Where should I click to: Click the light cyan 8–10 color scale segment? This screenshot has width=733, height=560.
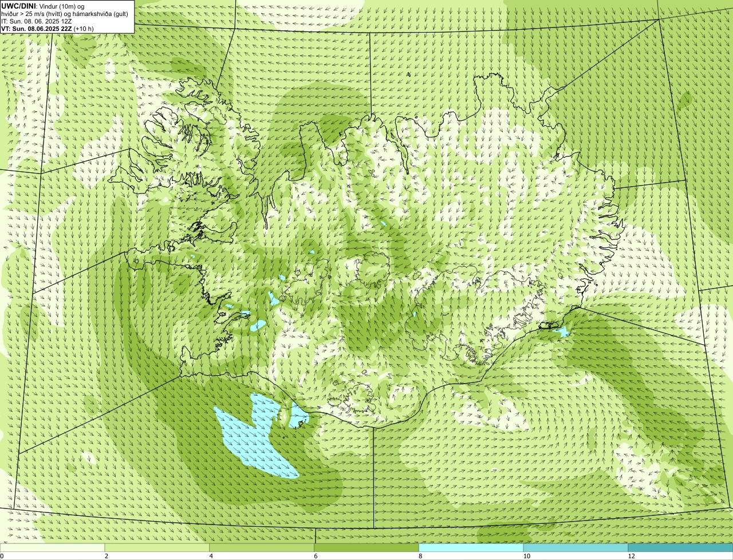coord(471,548)
